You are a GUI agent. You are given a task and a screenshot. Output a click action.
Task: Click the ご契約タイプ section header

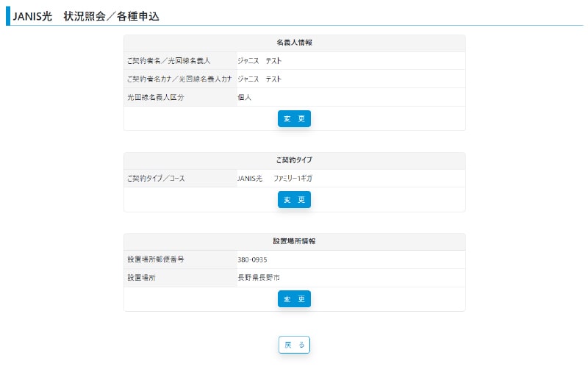tap(294, 160)
